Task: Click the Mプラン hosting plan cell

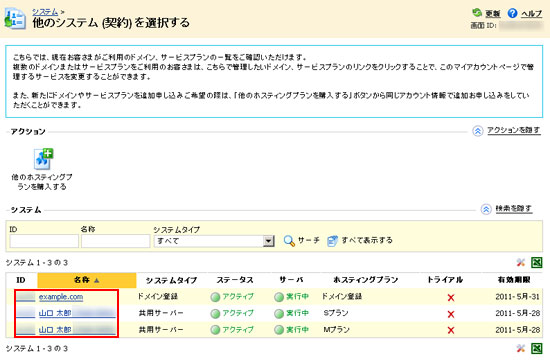Action: (336, 329)
